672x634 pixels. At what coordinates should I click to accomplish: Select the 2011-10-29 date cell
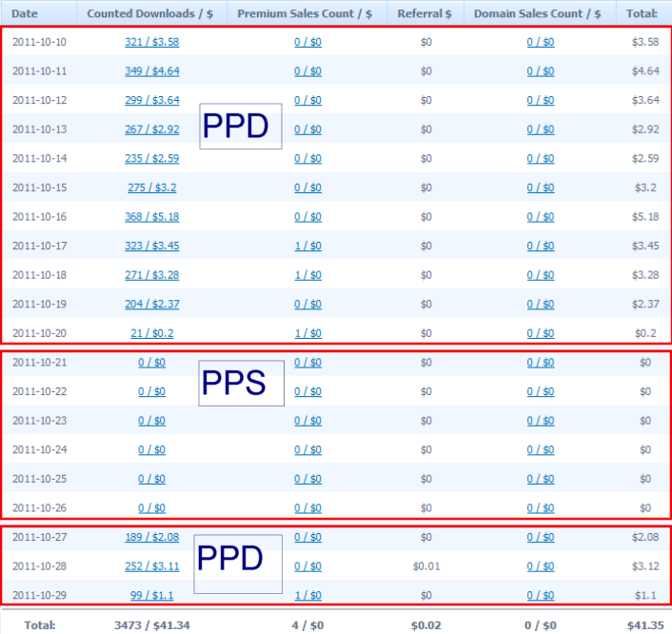pyautogui.click(x=39, y=595)
